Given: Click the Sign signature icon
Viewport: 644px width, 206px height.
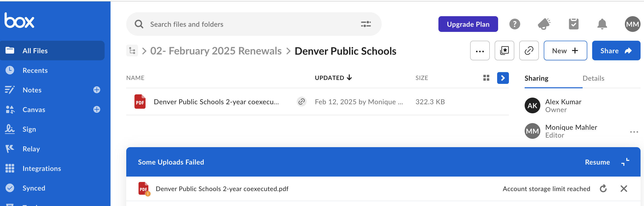Looking at the screenshot, I should 10,129.
